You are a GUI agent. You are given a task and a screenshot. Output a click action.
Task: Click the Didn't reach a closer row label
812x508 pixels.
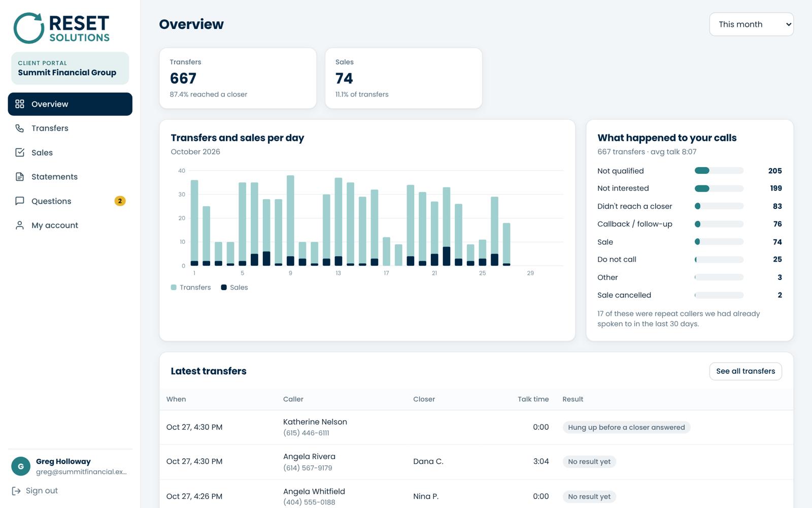634,206
